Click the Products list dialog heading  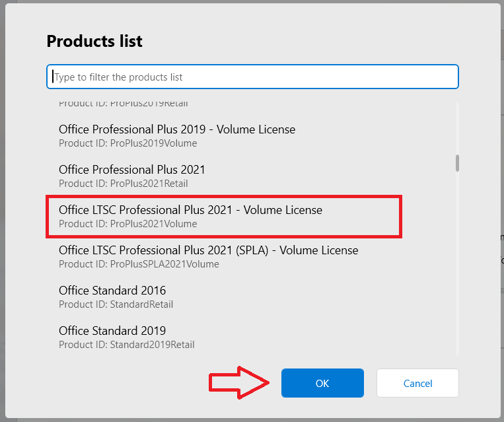(94, 41)
